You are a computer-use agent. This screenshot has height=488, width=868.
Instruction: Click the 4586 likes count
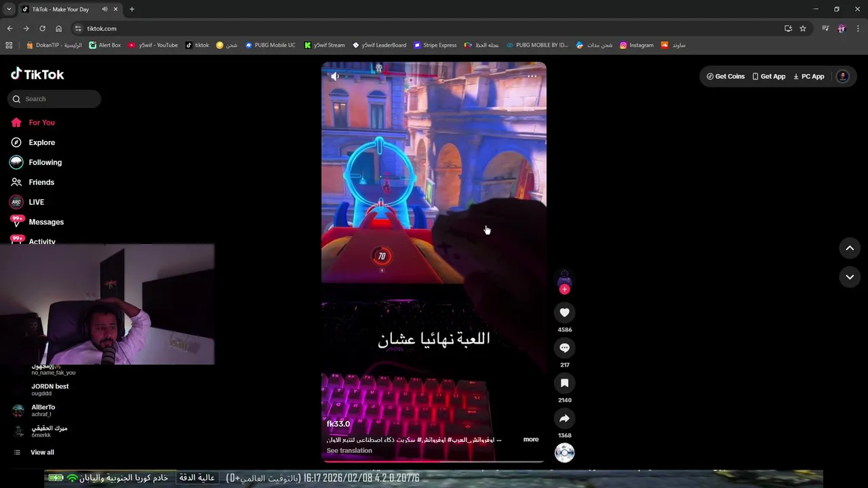pos(564,329)
